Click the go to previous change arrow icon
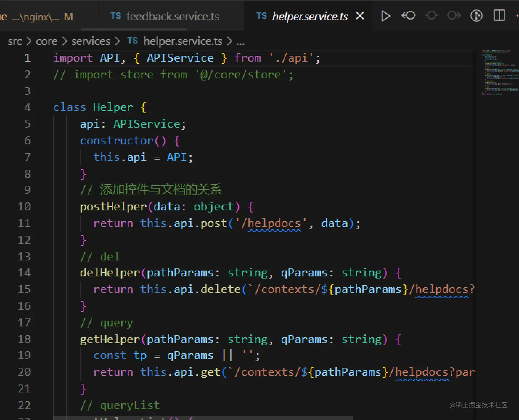 coord(408,16)
